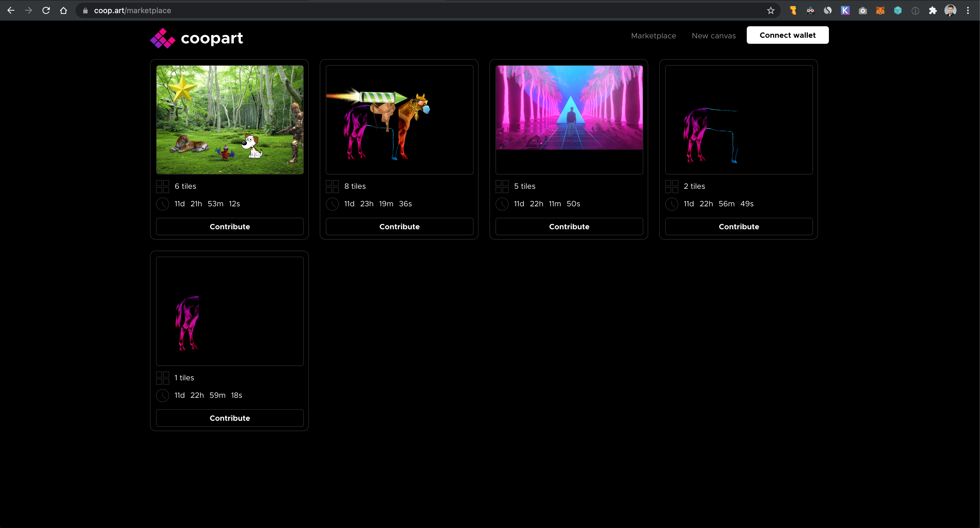The height and width of the screenshot is (528, 980).
Task: Open the Extensions puzzle-piece menu
Action: (x=932, y=11)
